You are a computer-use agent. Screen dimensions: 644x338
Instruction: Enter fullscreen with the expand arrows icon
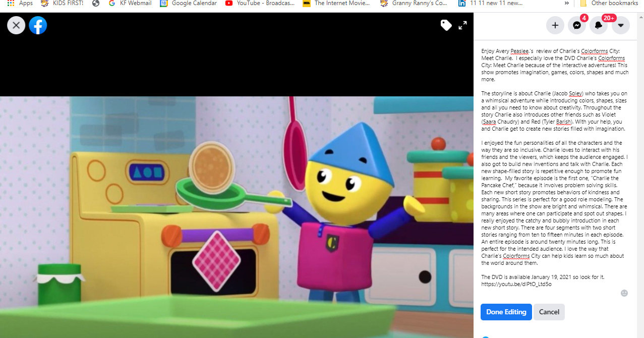(x=462, y=25)
